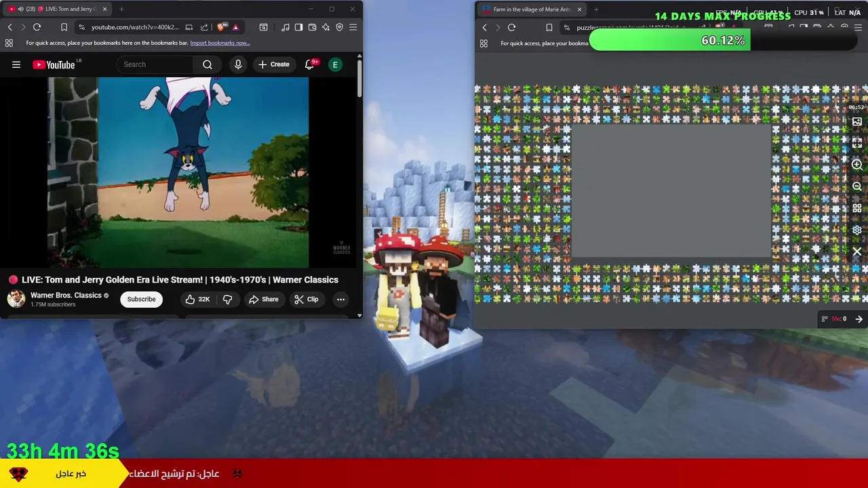Click the YouTube page vertical scrollbar
This screenshot has width=868, height=488.
(x=359, y=78)
